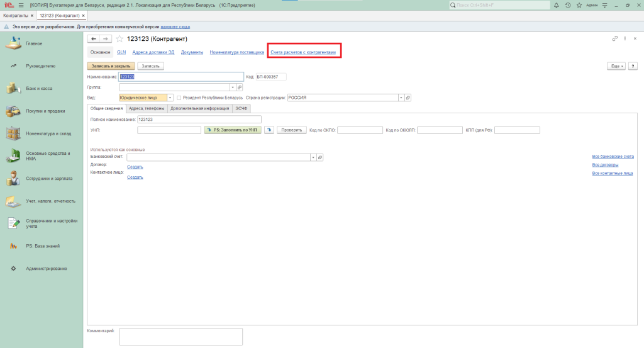Click into the УНП input field
Image resolution: width=644 pixels, height=348 pixels.
pyautogui.click(x=169, y=130)
